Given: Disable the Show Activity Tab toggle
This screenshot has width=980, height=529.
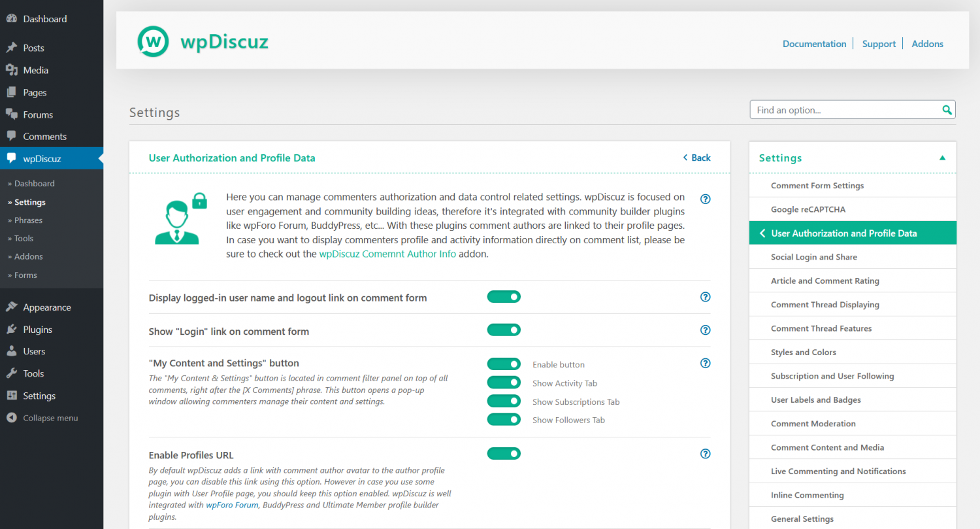Looking at the screenshot, I should click(x=504, y=383).
